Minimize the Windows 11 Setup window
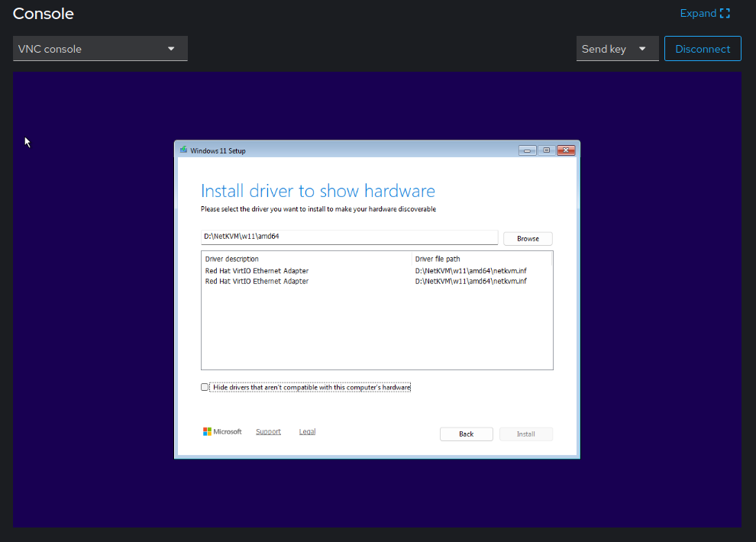The height and width of the screenshot is (542, 756). [527, 150]
